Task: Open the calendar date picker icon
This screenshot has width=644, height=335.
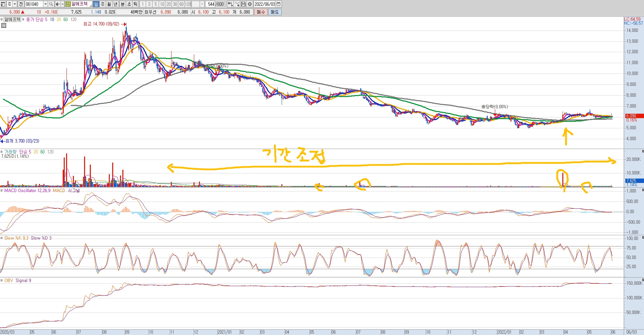Action: tap(279, 4)
